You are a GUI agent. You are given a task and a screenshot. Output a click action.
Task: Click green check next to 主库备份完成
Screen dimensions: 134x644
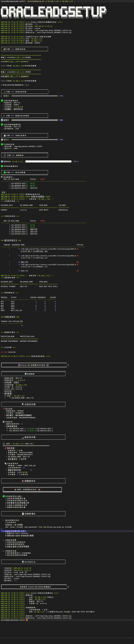(2, 144)
